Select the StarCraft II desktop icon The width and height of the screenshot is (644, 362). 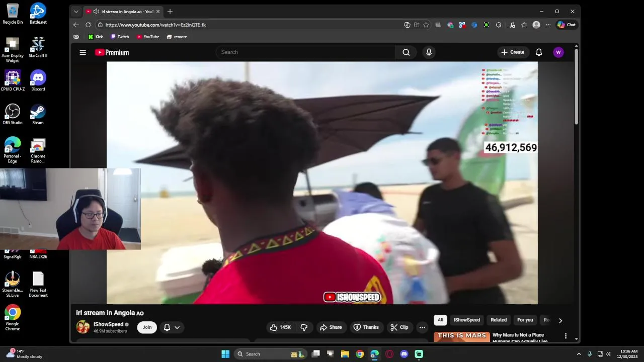pos(38,47)
